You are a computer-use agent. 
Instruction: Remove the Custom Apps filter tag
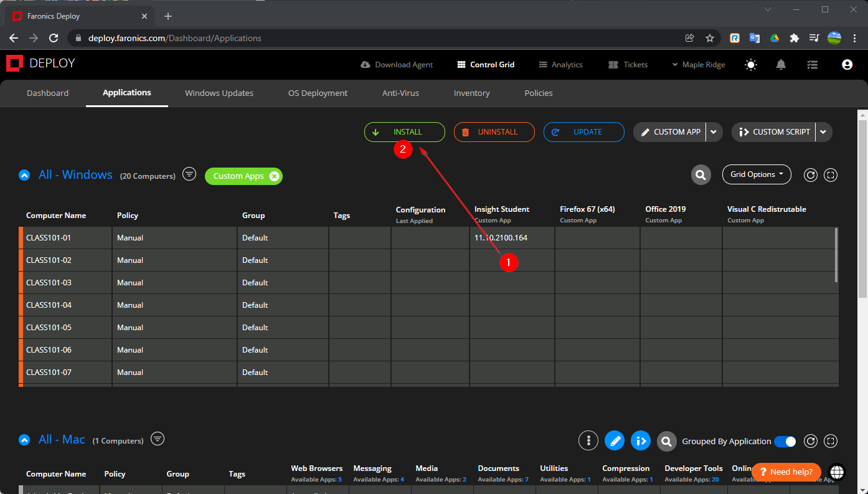coord(274,176)
